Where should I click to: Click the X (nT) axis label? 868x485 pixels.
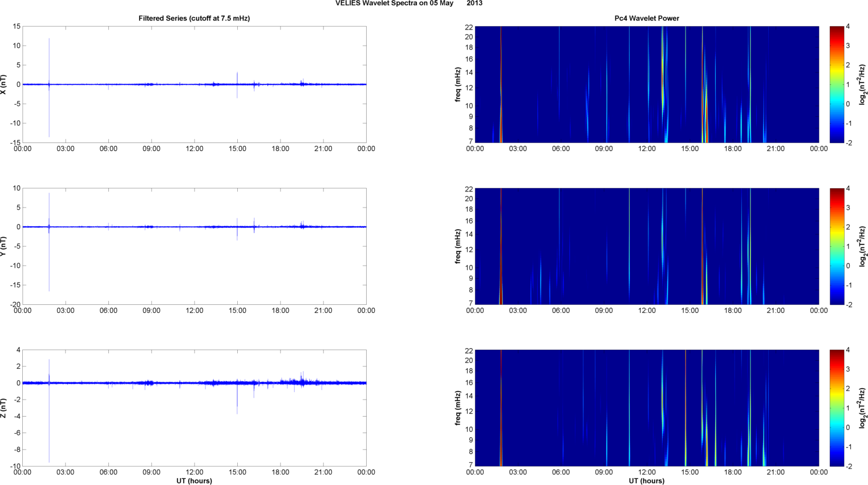pos(3,84)
